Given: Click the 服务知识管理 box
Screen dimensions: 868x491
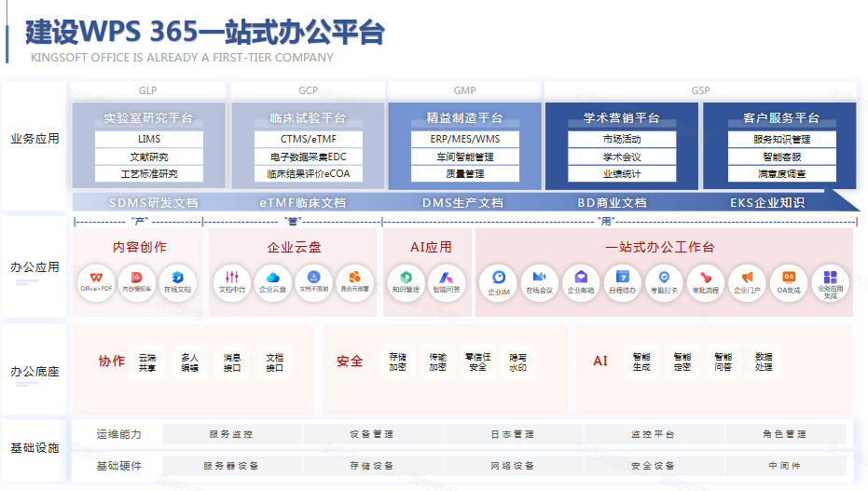Looking at the screenshot, I should click(x=781, y=139).
